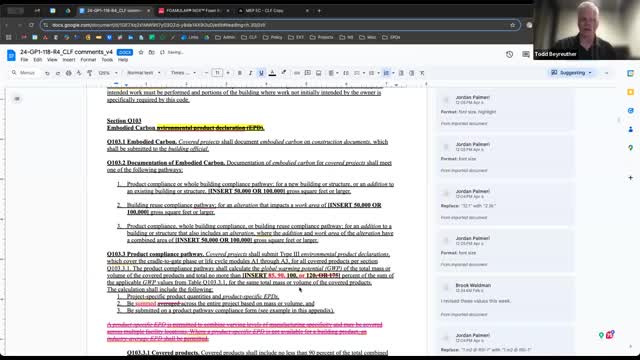Select the paint format tool

point(89,73)
